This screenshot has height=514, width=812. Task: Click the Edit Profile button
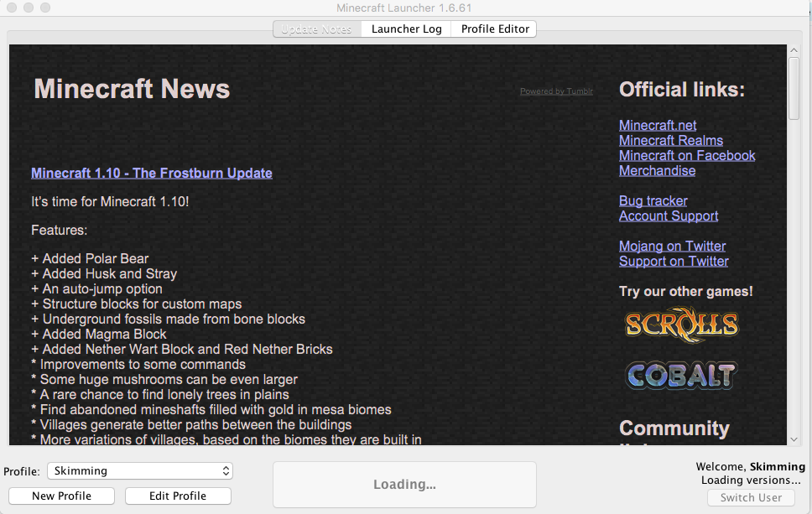coord(178,496)
